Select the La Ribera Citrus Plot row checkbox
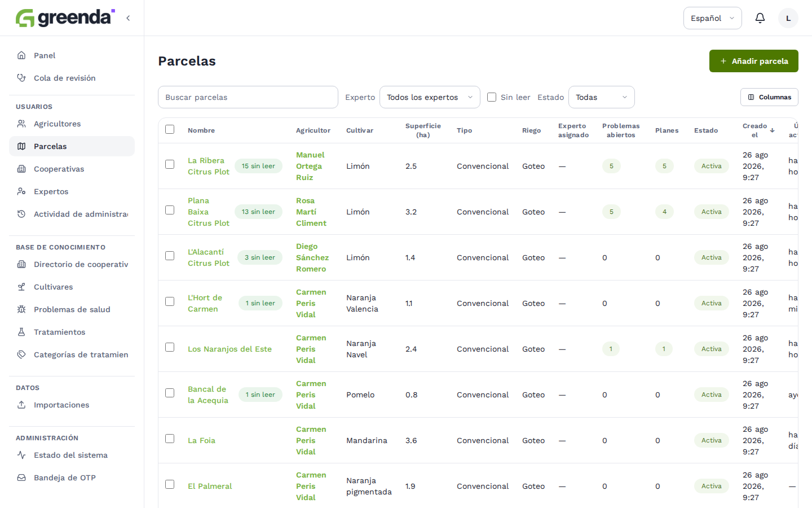This screenshot has height=508, width=812. (170, 164)
